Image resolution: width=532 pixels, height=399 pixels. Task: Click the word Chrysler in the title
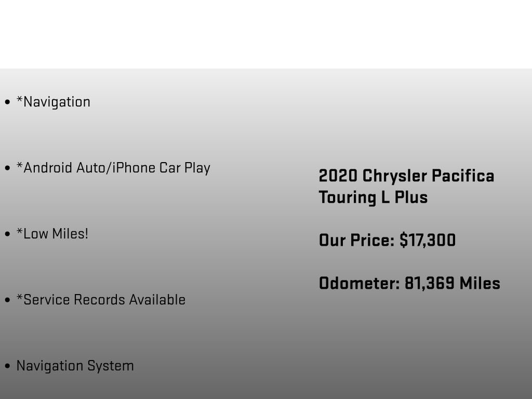395,177
